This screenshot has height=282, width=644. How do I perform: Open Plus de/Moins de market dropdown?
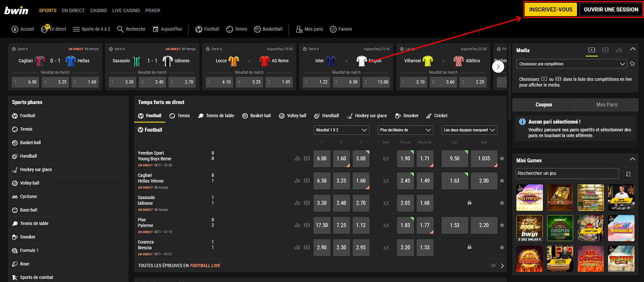click(406, 130)
